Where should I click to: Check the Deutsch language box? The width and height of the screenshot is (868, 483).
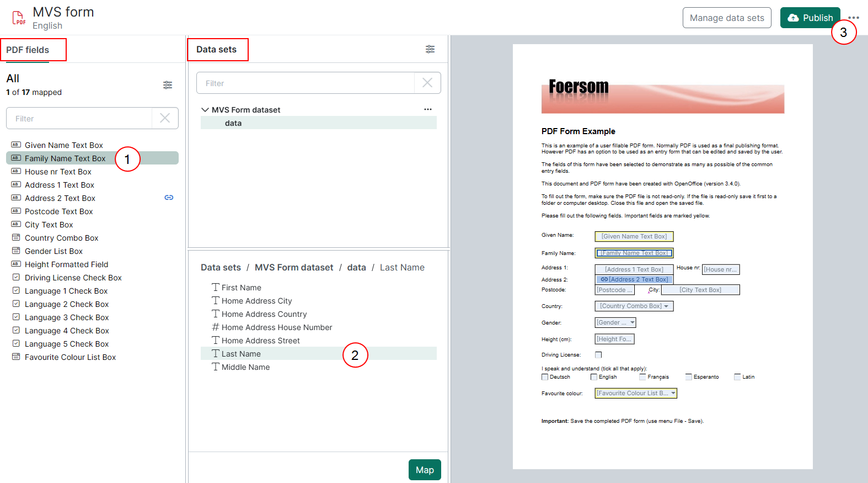(545, 377)
